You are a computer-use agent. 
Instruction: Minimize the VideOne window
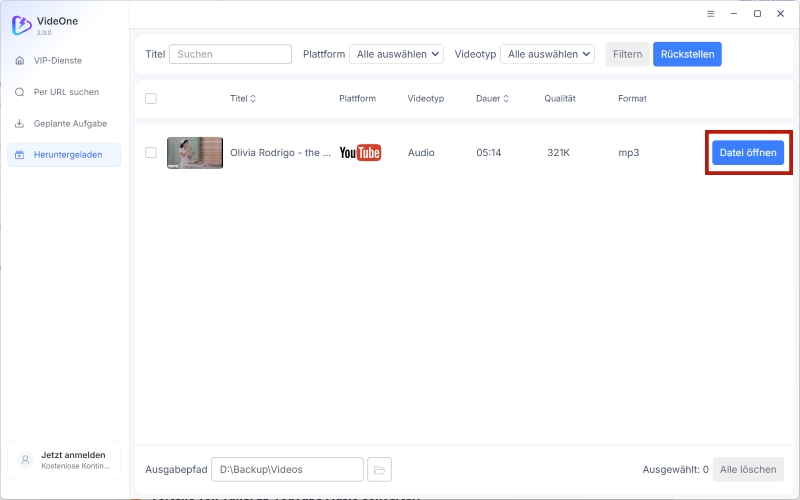click(734, 14)
